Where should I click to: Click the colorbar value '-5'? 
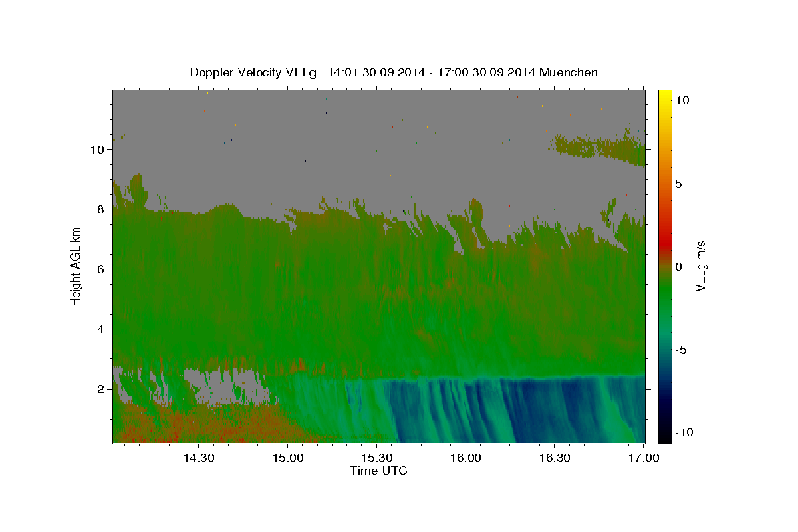pyautogui.click(x=681, y=350)
